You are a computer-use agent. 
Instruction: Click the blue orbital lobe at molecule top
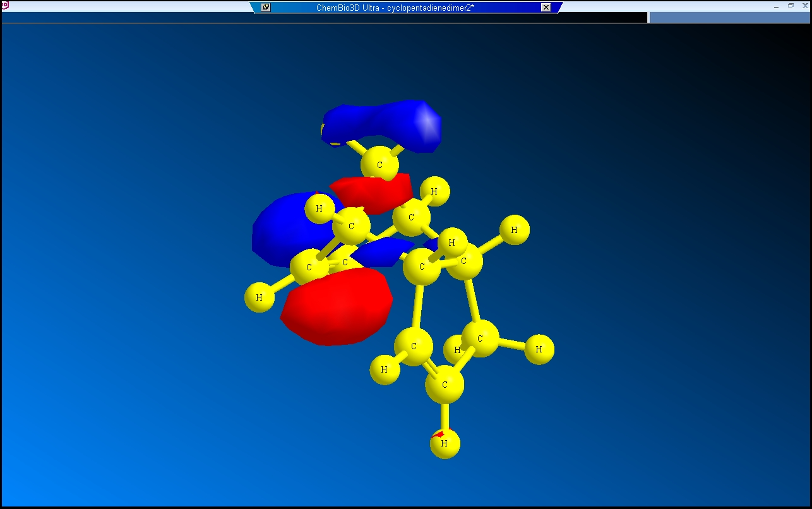point(383,126)
